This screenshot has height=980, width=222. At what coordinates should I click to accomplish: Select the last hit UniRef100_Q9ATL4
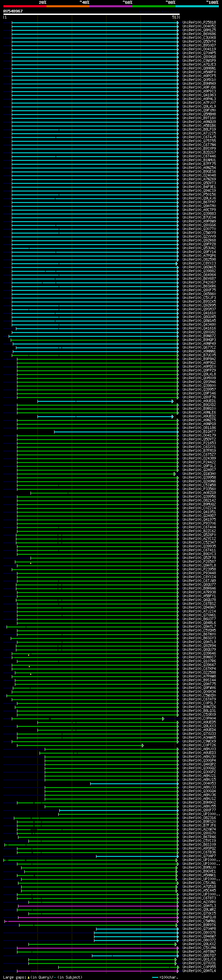click(x=199, y=971)
